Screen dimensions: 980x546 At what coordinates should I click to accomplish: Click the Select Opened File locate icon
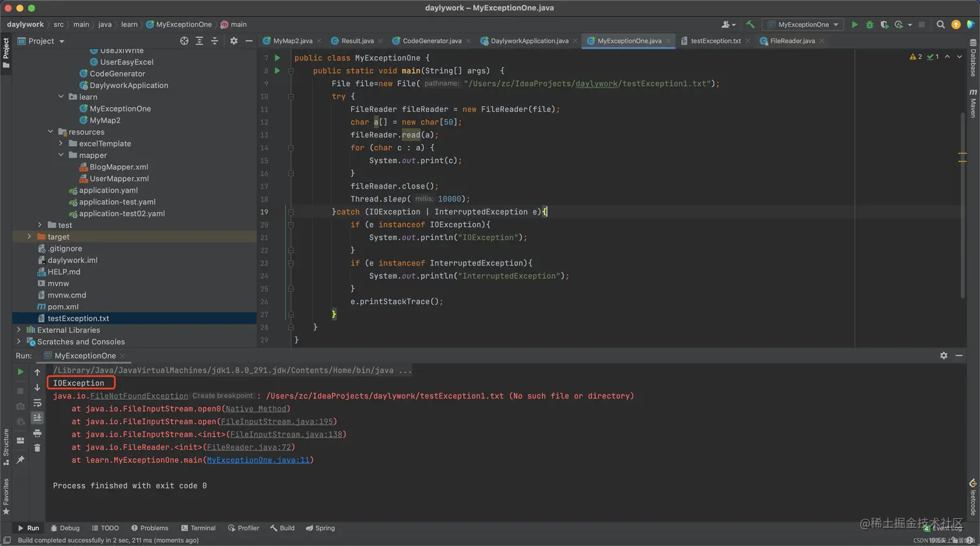click(184, 41)
